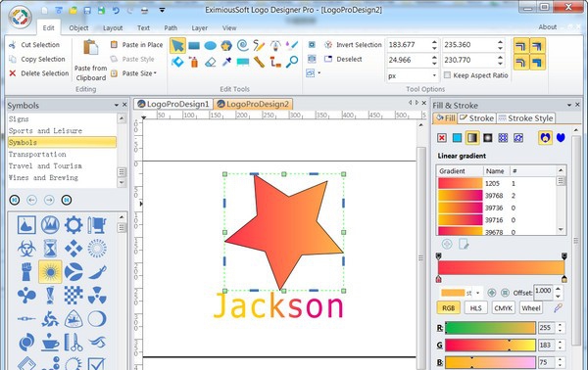Open the gradient stop selector dropdown
The height and width of the screenshot is (370, 588).
(478, 293)
